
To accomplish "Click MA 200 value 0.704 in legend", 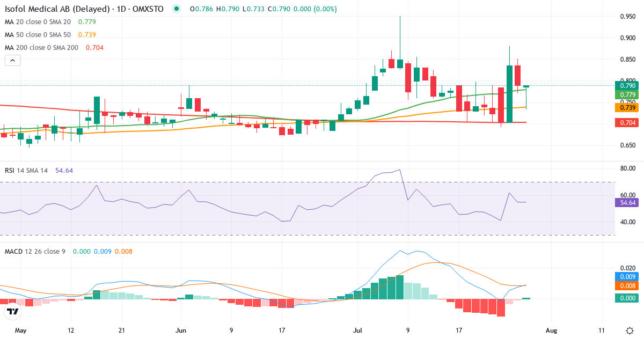I will pos(94,47).
